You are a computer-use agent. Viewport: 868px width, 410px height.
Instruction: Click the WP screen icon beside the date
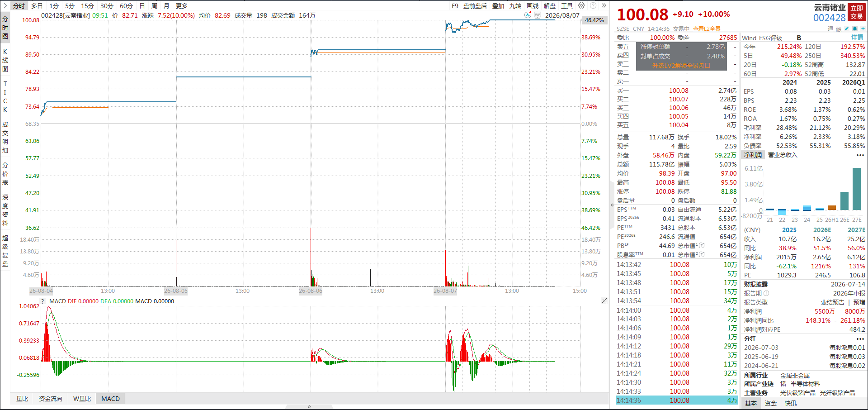point(538,15)
